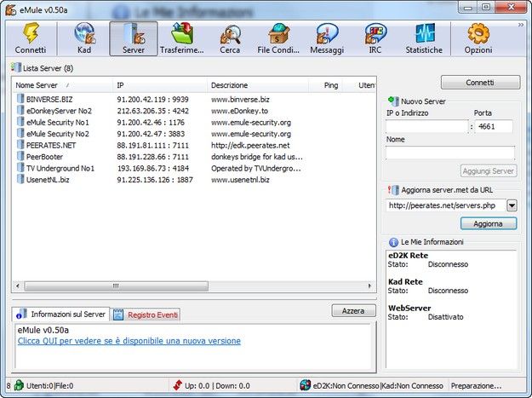Image resolution: width=532 pixels, height=398 pixels.
Task: Click the scrollbar left arrow
Action: tap(18, 286)
